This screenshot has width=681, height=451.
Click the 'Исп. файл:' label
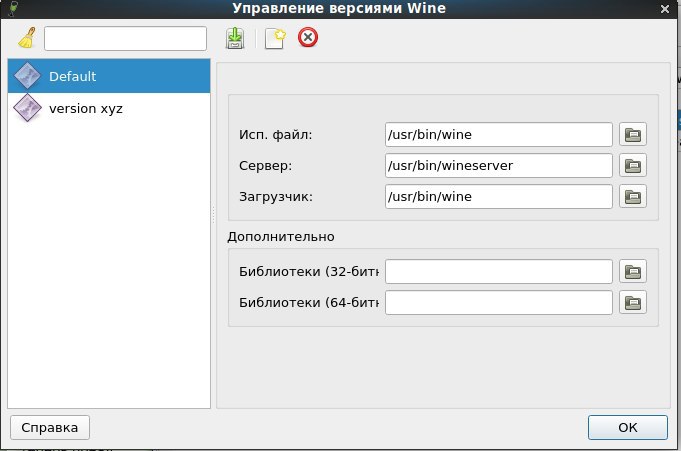275,135
